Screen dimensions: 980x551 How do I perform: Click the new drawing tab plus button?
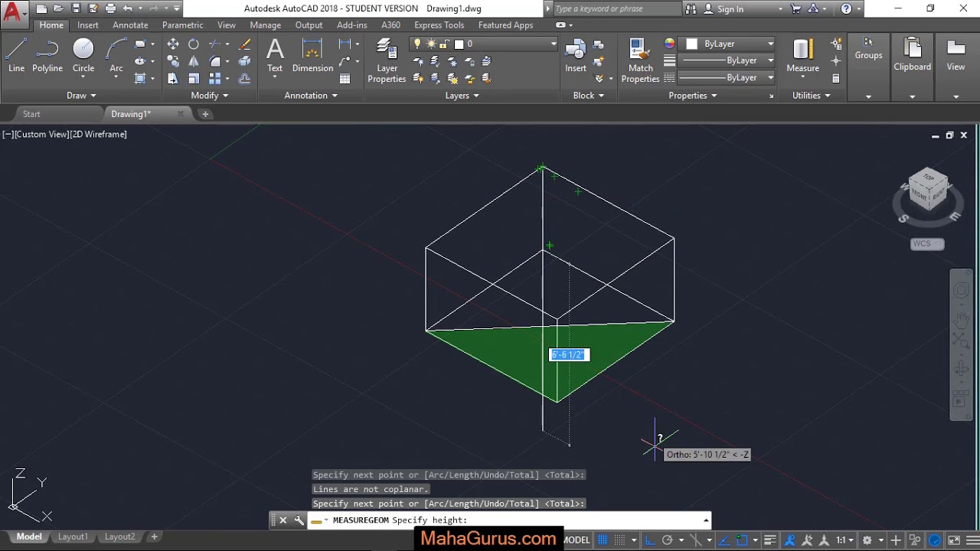click(x=205, y=114)
